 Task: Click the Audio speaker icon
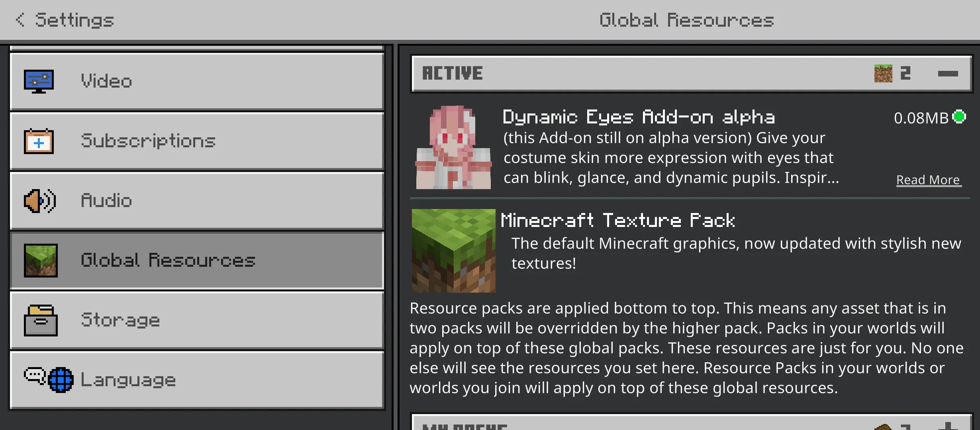click(x=40, y=201)
